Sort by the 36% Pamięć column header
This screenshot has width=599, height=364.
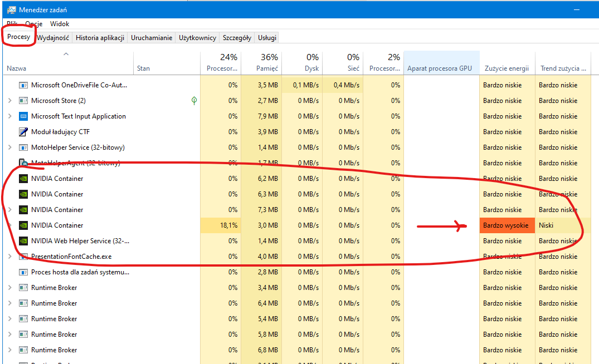[x=261, y=63]
